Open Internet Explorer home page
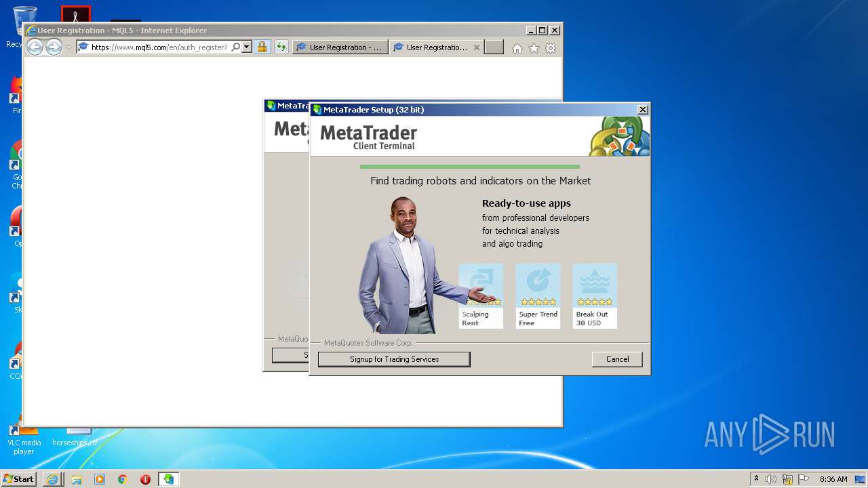Viewport: 868px width, 488px height. tap(517, 48)
